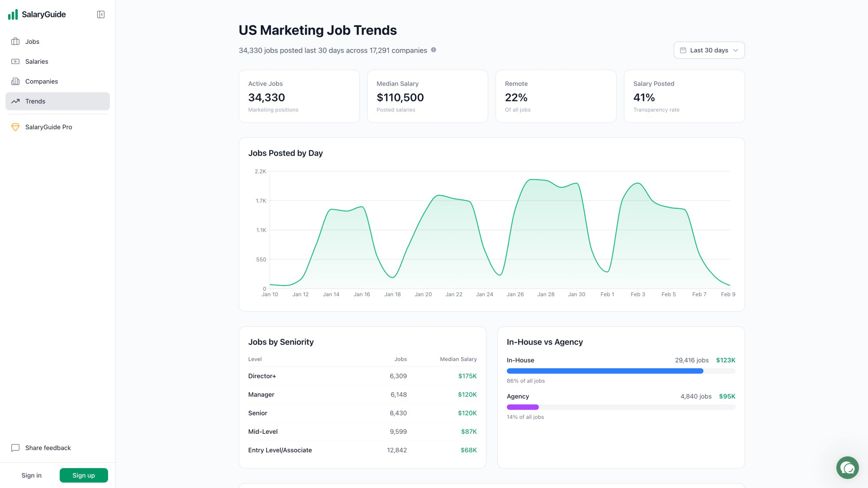Switch to the Salaries navigation item
Image resolution: width=868 pixels, height=488 pixels.
36,61
